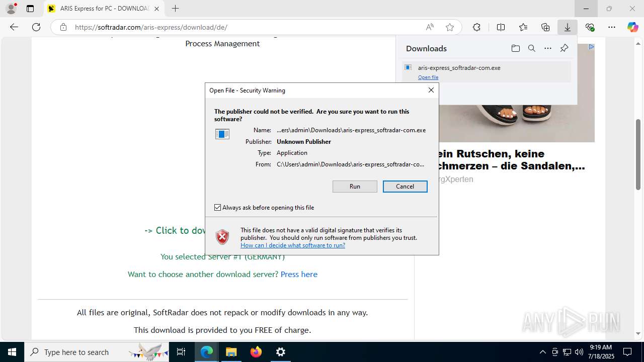Open Microsoft Edge from taskbar

pos(207,352)
